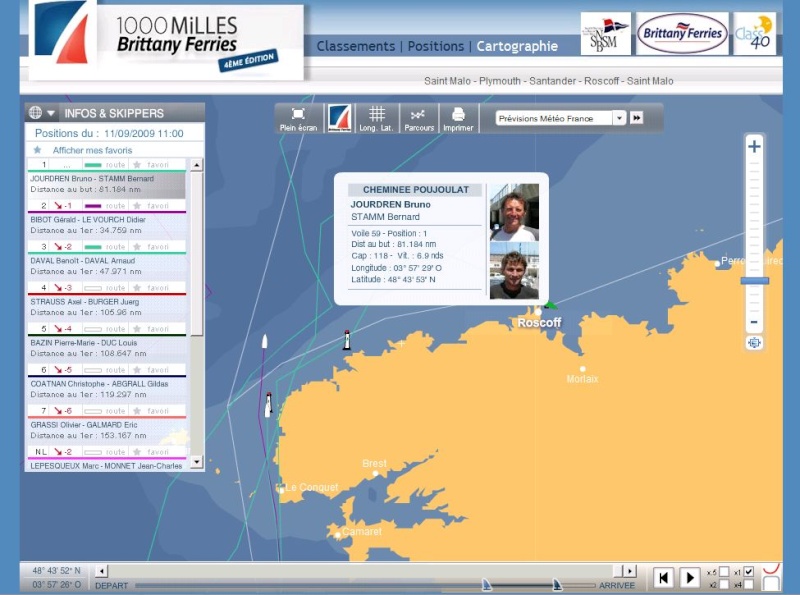Viewport: 800px width, 595px height.
Task: Mark rank 2 as favori with its star
Action: 137,206
